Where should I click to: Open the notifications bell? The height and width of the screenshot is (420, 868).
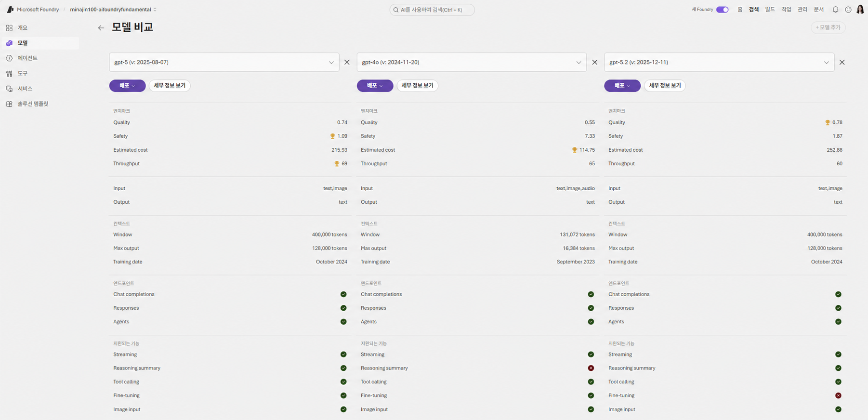836,10
